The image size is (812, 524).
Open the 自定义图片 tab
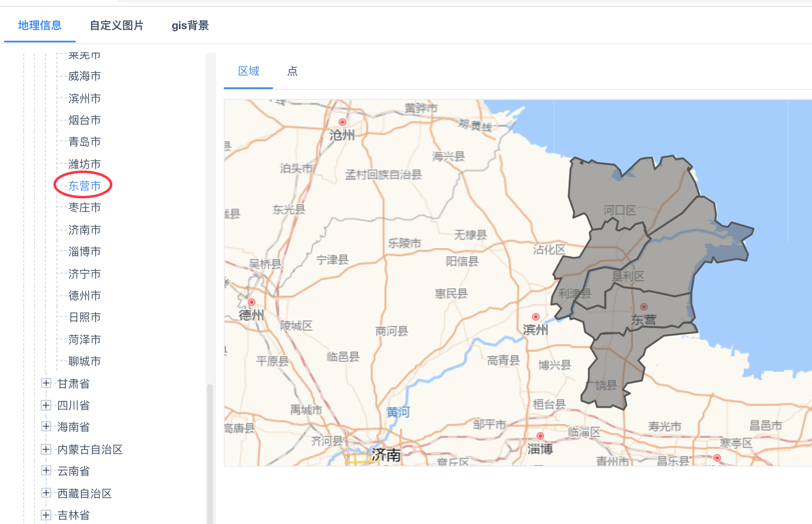coord(117,25)
